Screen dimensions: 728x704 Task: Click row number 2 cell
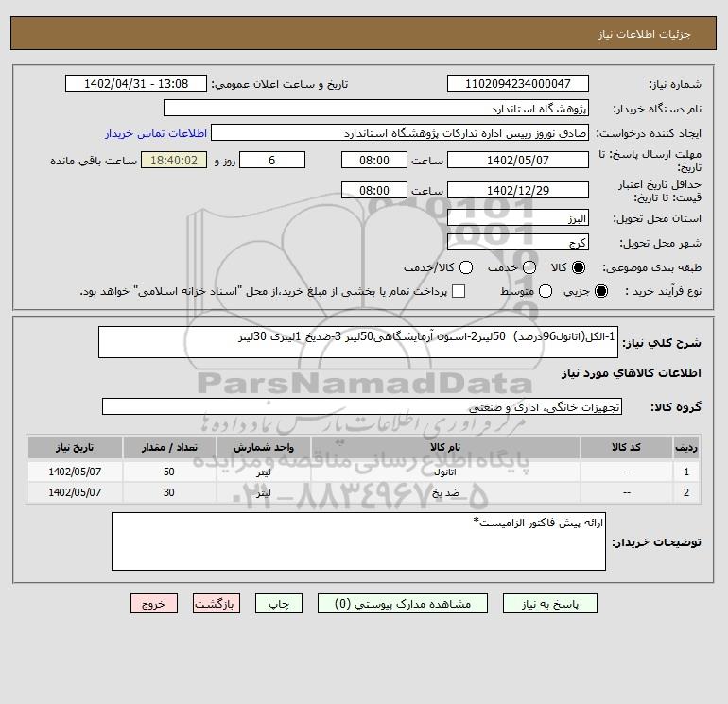coord(686,493)
